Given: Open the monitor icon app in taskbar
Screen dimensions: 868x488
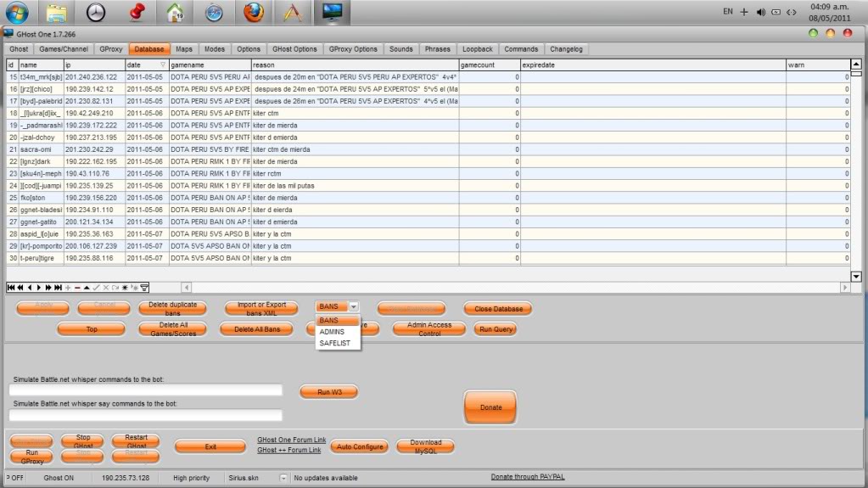Looking at the screenshot, I should (332, 12).
